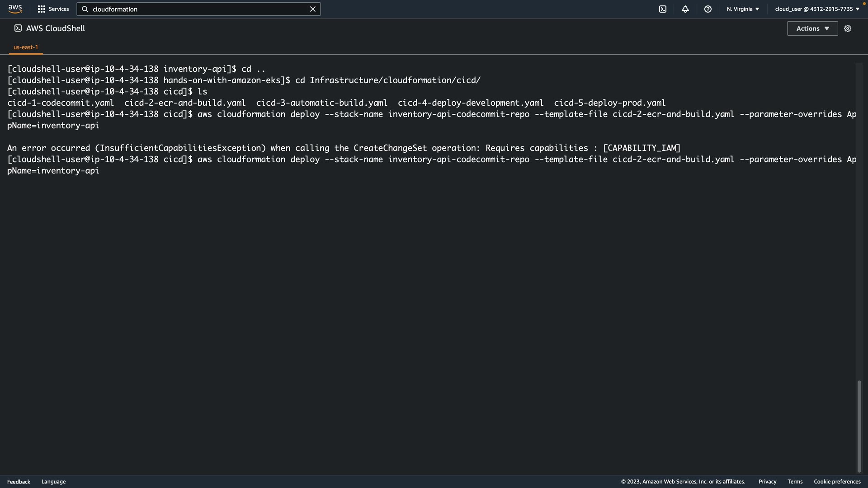Viewport: 868px width, 488px height.
Task: Open the help question mark menu
Action: (x=708, y=9)
